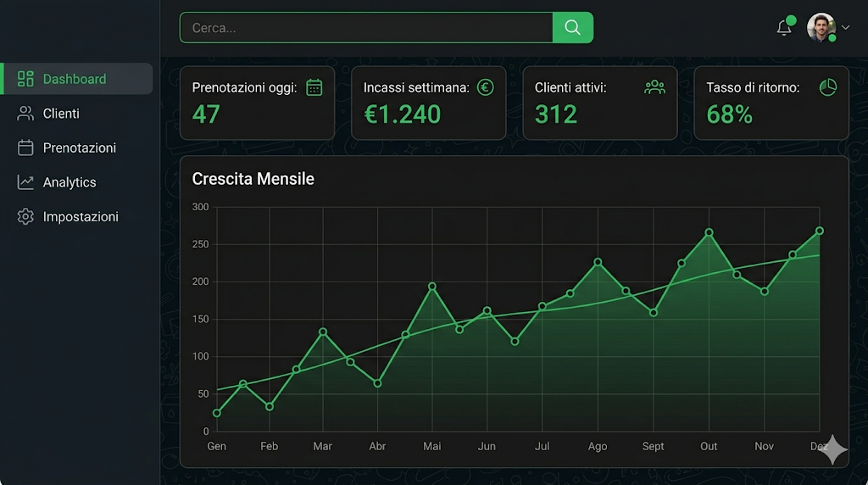Click euro icon on Incassi settimana card
Viewport: 868px width, 485px height.
tap(486, 87)
